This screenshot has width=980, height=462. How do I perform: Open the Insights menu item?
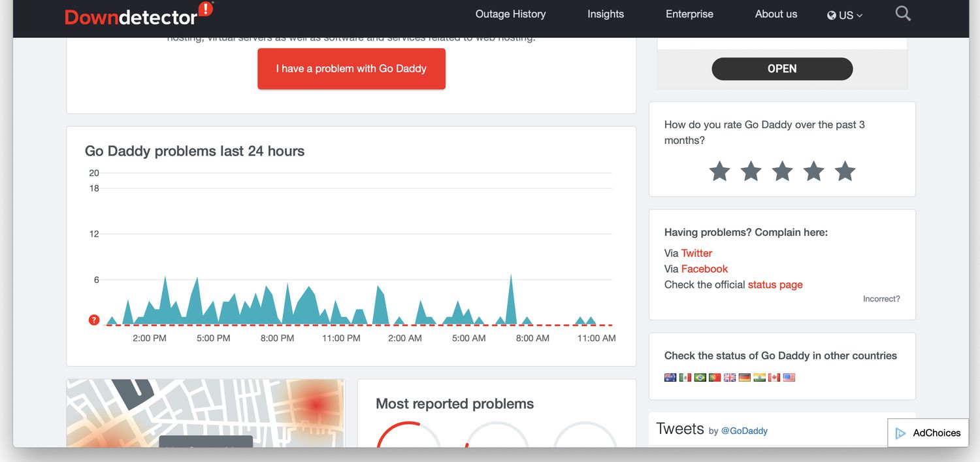606,14
